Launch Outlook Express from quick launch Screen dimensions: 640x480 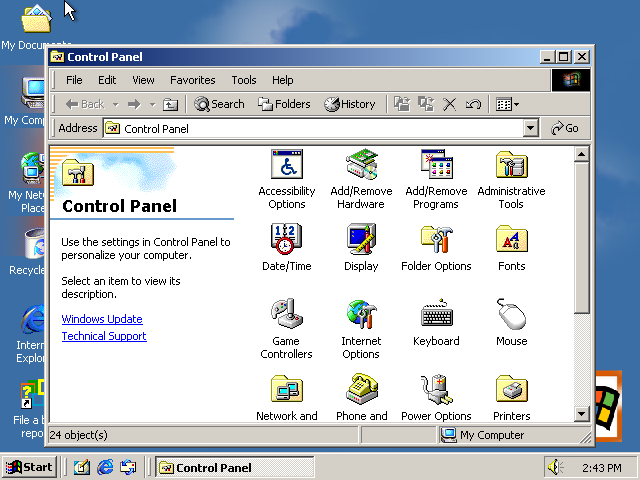128,467
